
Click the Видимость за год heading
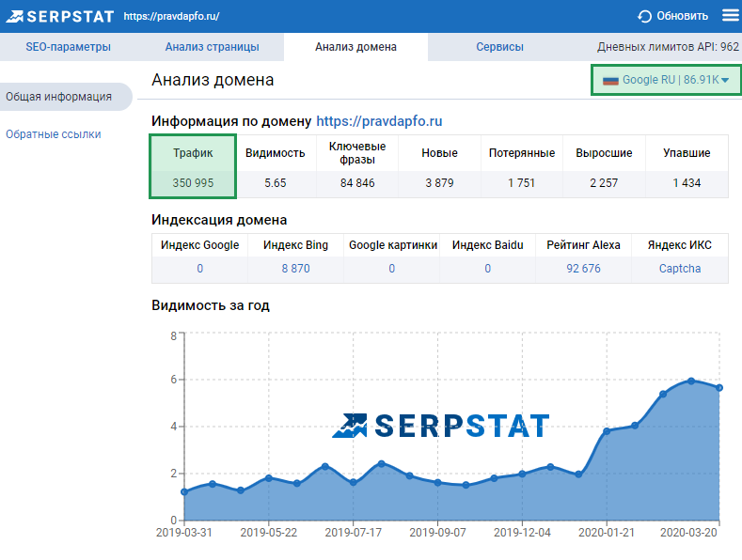211,305
